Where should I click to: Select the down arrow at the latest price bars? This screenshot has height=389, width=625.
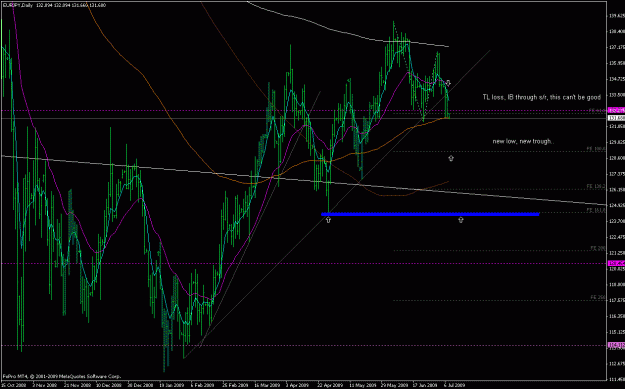(x=448, y=83)
